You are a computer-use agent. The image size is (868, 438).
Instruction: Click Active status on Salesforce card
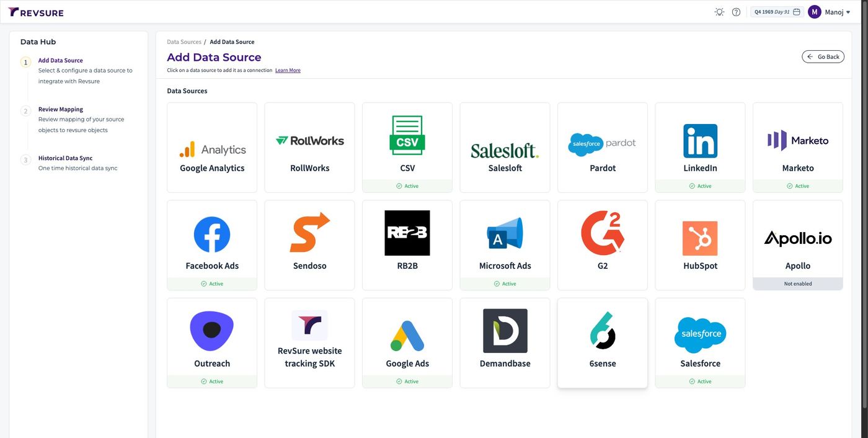(x=700, y=382)
